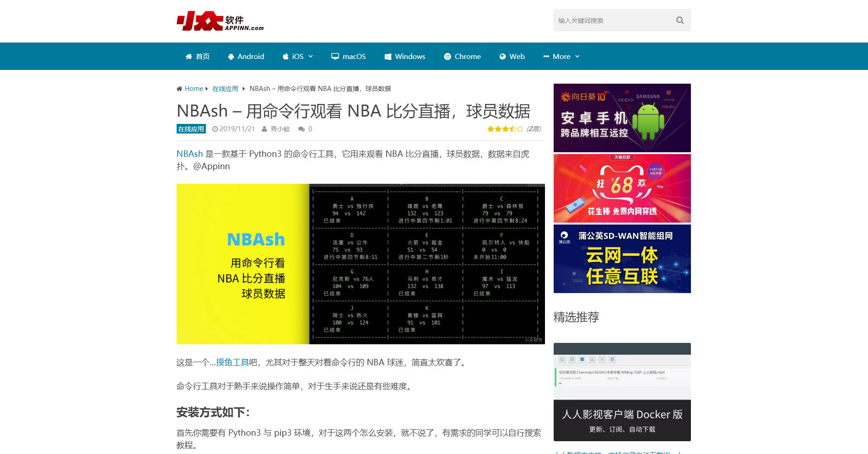
Task: Click the Apple icon beside iOS
Action: pyautogui.click(x=286, y=56)
